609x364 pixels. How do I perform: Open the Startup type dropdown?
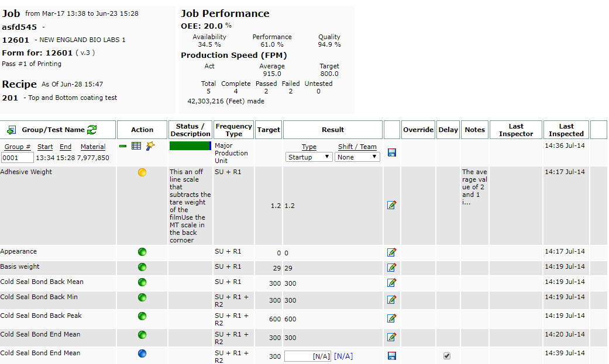click(x=309, y=157)
